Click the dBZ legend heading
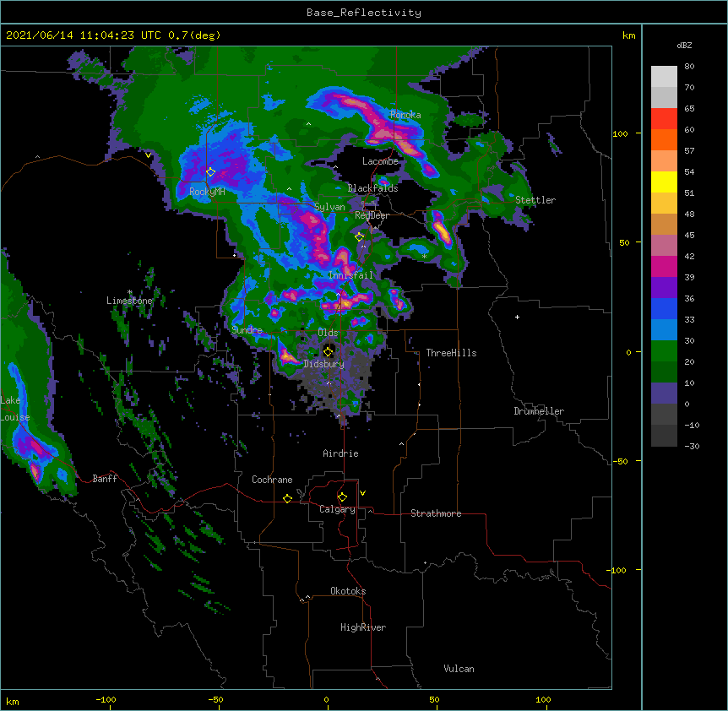Image resolution: width=728 pixels, height=711 pixels. click(684, 45)
